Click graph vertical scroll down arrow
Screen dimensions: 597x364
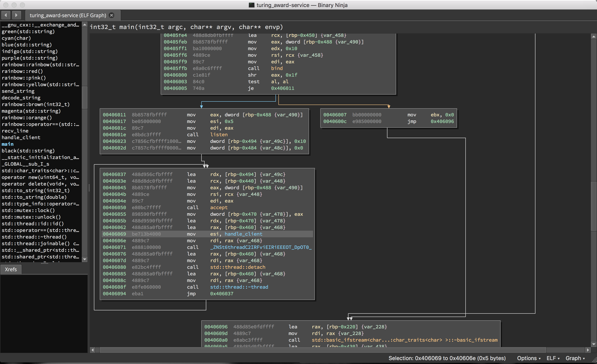click(x=593, y=344)
